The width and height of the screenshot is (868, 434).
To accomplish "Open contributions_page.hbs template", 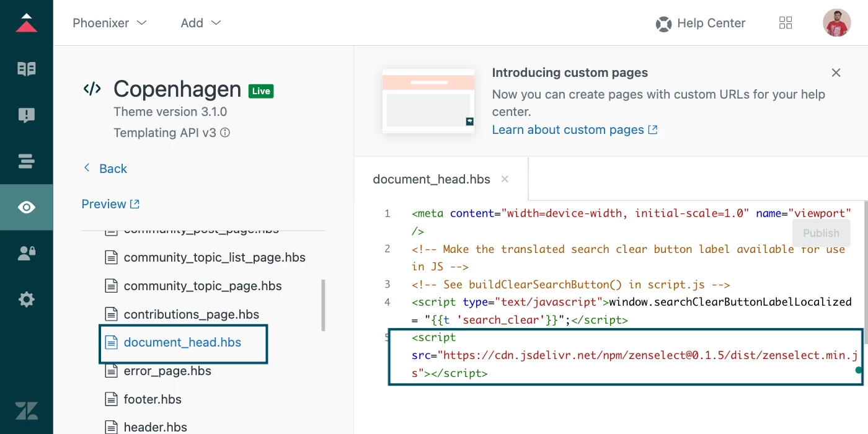I will [x=192, y=314].
